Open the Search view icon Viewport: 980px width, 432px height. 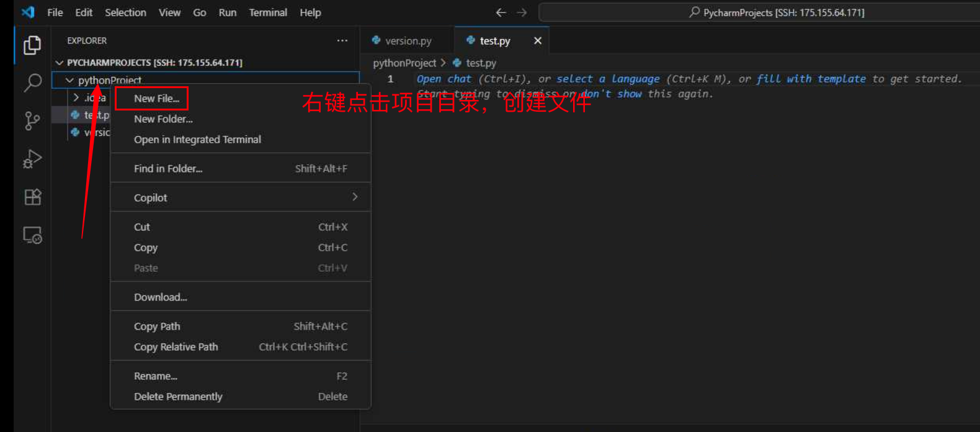coord(32,83)
